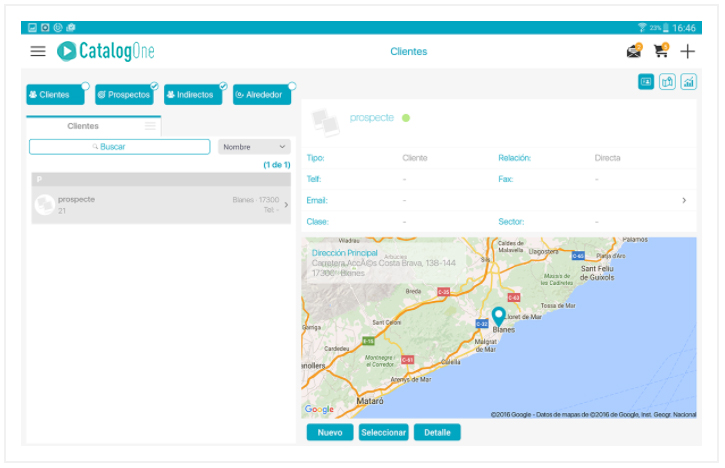Screen dimensions: 725x468
Task: Click the prospecte name heading
Action: (372, 117)
